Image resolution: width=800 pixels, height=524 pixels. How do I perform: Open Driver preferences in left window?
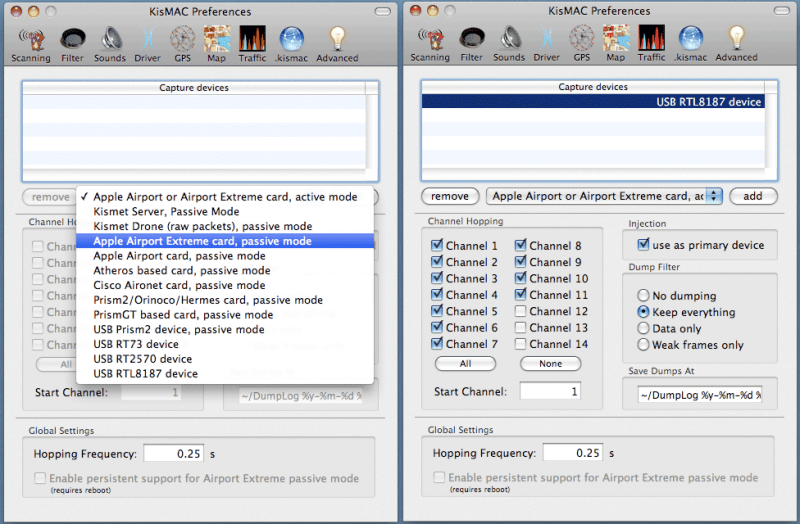(x=147, y=45)
